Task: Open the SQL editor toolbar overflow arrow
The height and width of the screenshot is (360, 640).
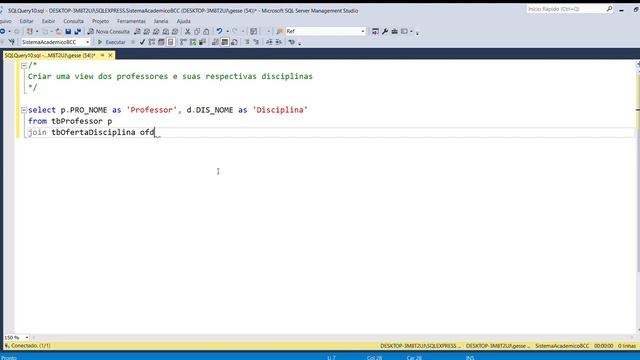Action: tap(300, 43)
